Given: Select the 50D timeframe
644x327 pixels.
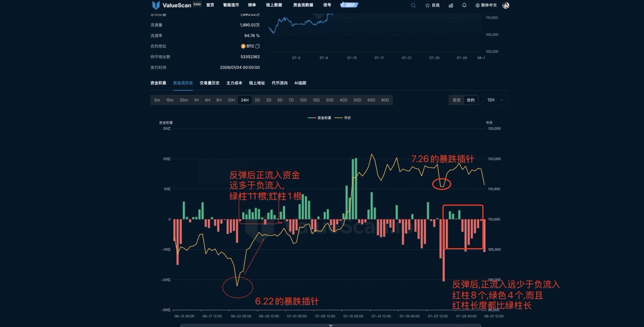Looking at the screenshot, I should 357,100.
